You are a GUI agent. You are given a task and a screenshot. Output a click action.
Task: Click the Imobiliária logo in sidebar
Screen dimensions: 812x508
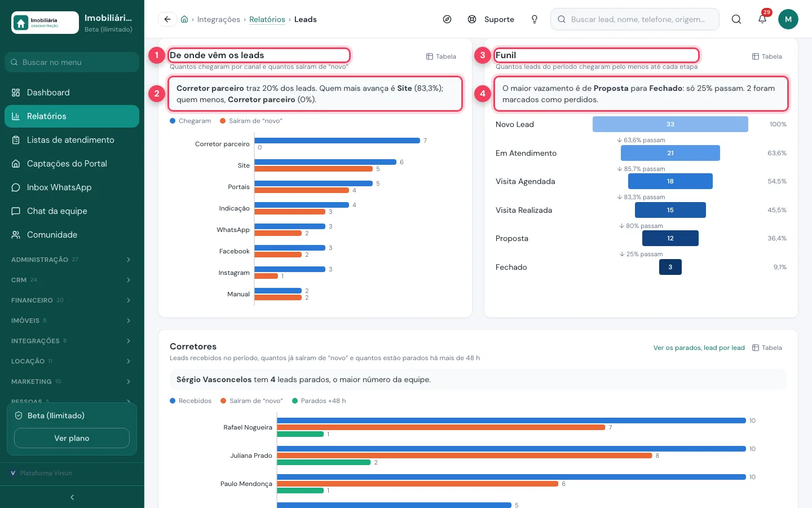[x=45, y=23]
